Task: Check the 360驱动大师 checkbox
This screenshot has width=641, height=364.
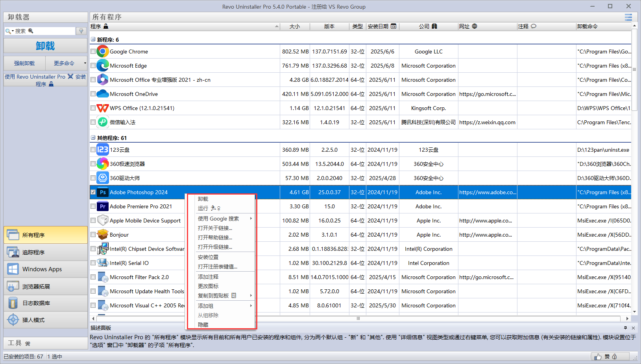Action: click(x=93, y=178)
